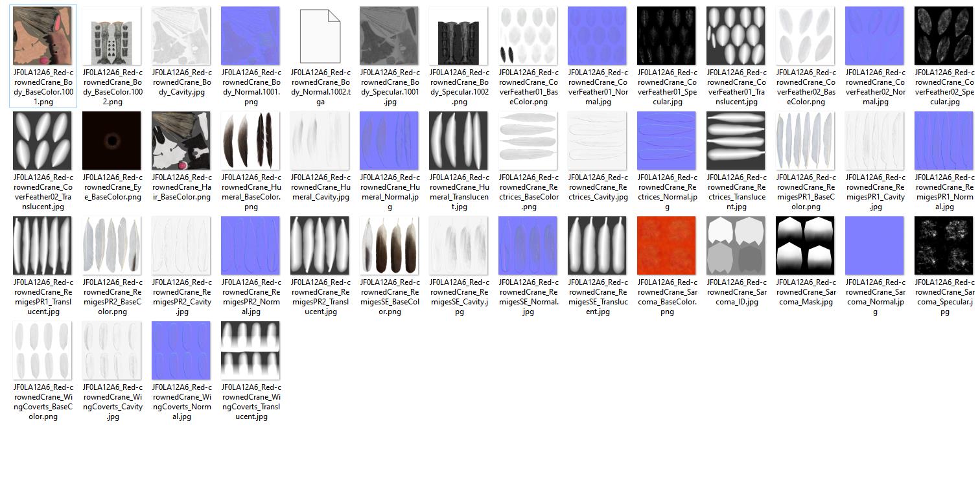This screenshot has width=980, height=478.
Task: Select CoverFeather01_BaseColor.png thumbnail
Action: [528, 36]
